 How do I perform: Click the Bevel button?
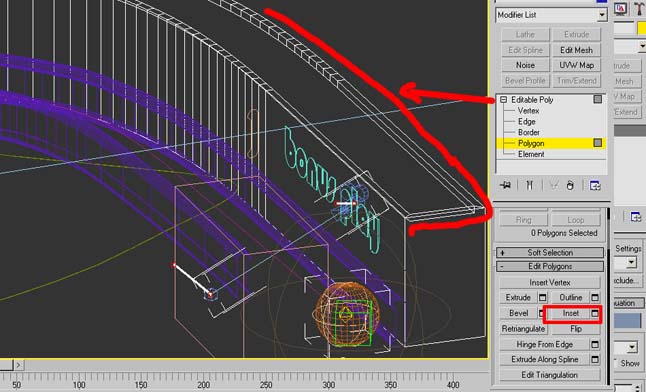pyautogui.click(x=518, y=313)
